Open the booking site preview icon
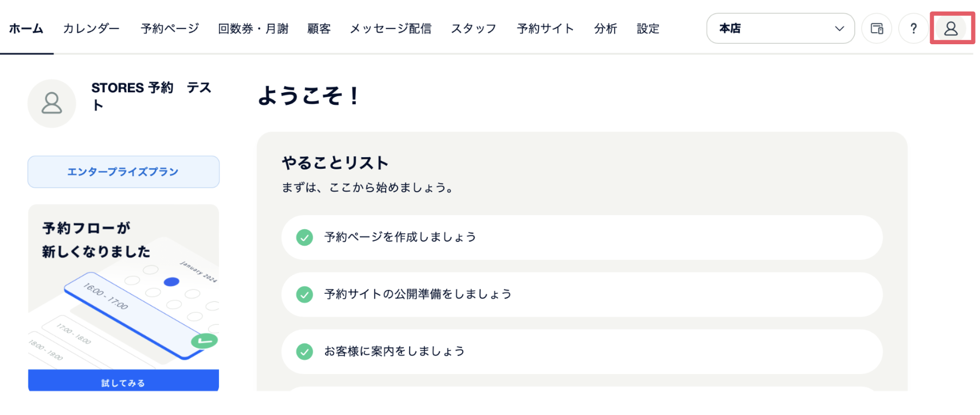 tap(876, 28)
